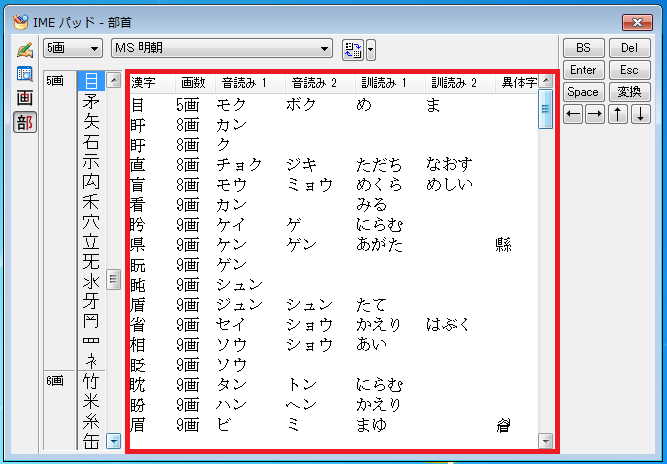Image resolution: width=667 pixels, height=464 pixels.
Task: Select the 牙 radical
Action: pos(91,301)
